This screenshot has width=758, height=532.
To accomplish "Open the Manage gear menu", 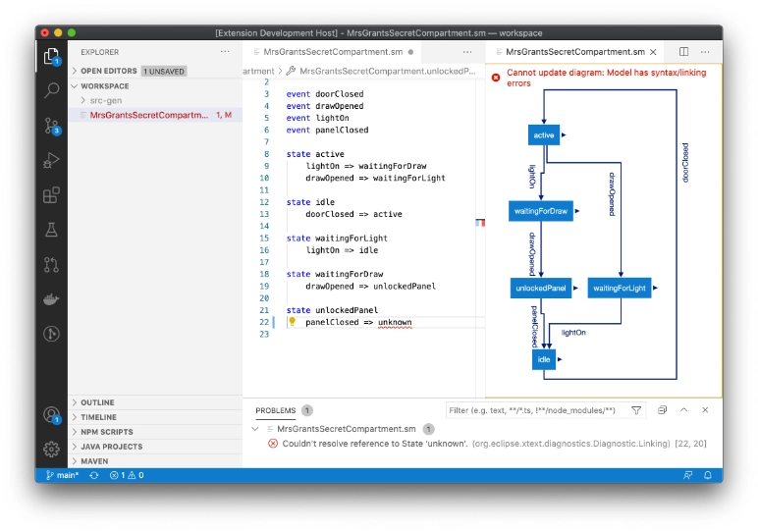I will click(51, 450).
